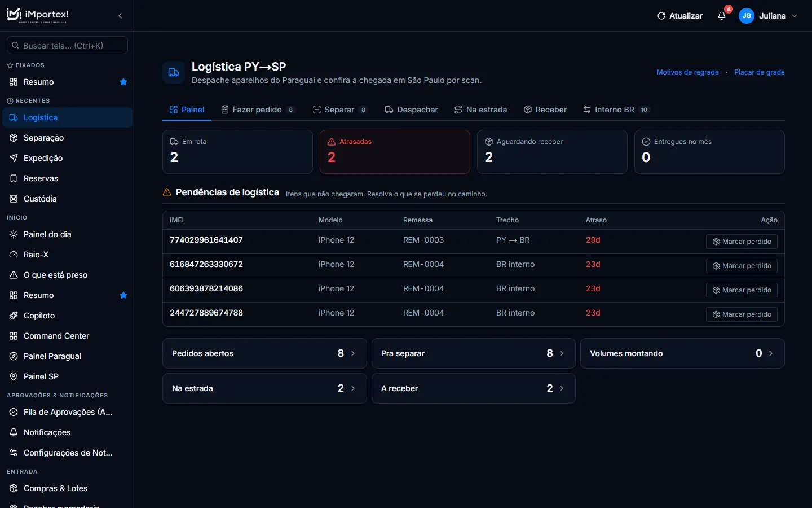Image resolution: width=812 pixels, height=508 pixels.
Task: Go to Reservas in the sidebar
Action: click(68, 178)
